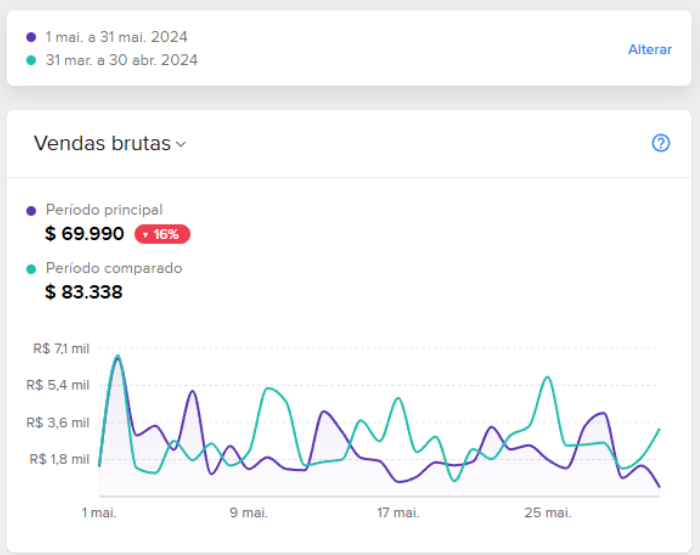Screen dimensions: 700x555
Task: Click the date range 1 mai. a 31 mai. 2024
Action: click(x=117, y=37)
